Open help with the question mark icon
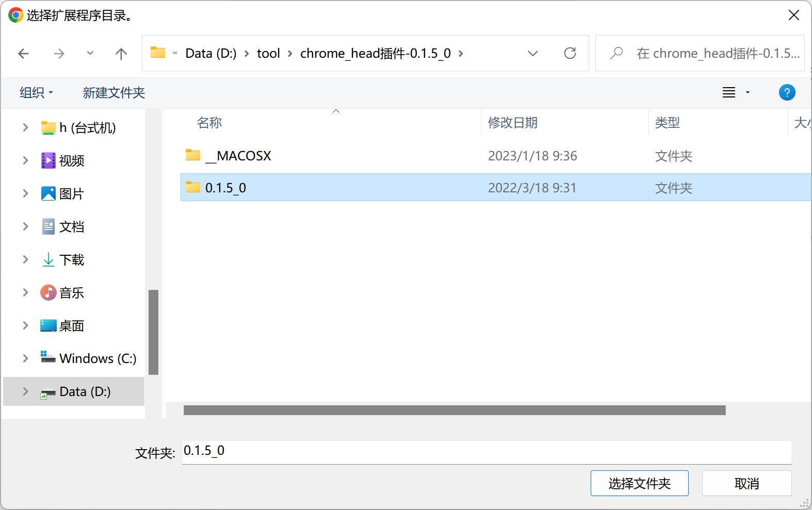This screenshot has width=812, height=510. 787,93
